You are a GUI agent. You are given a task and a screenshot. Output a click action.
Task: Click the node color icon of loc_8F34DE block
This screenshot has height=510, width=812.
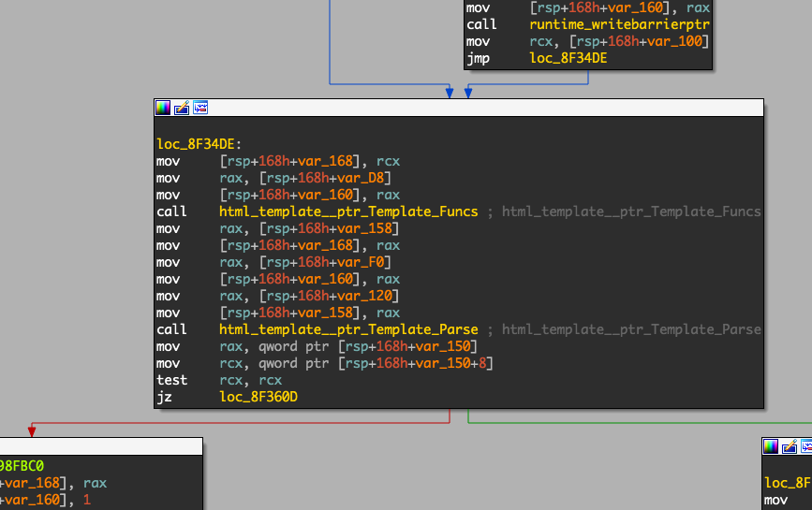pos(164,108)
